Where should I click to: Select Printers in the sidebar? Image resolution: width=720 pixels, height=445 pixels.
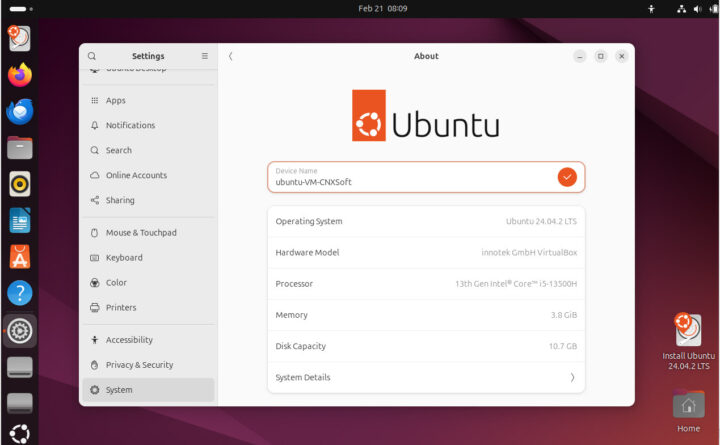coord(121,308)
